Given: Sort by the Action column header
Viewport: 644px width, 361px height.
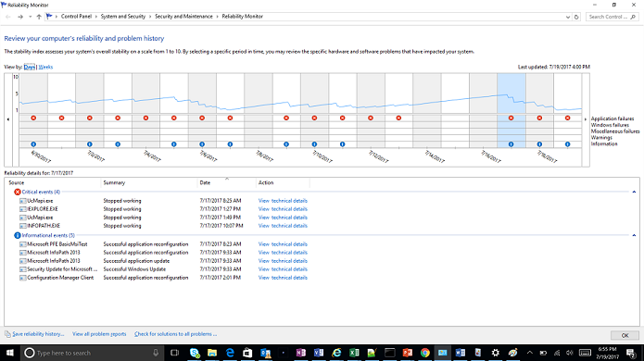Looking at the screenshot, I should click(x=283, y=183).
